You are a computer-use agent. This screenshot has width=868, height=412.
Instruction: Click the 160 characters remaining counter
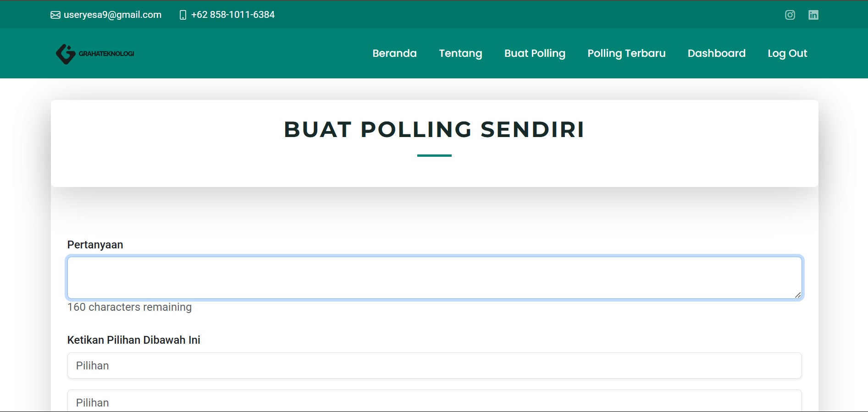tap(129, 307)
